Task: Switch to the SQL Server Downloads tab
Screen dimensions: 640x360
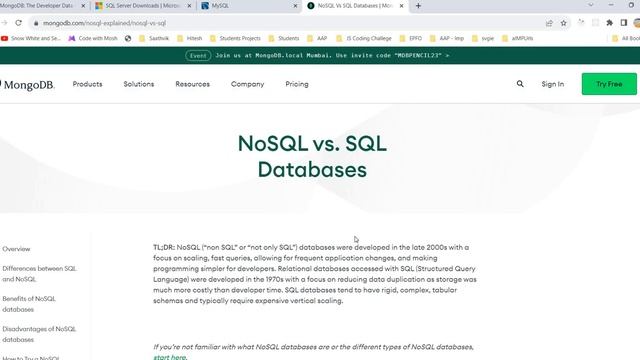Action: (x=142, y=6)
